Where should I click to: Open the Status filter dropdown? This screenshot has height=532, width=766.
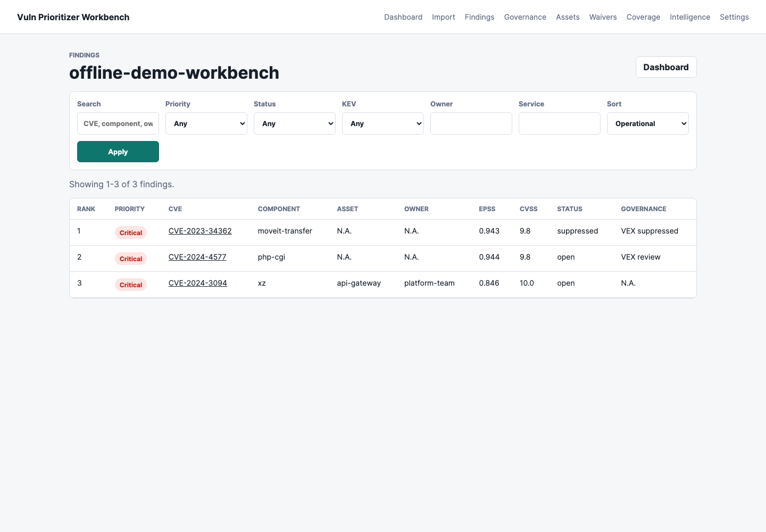(x=295, y=123)
